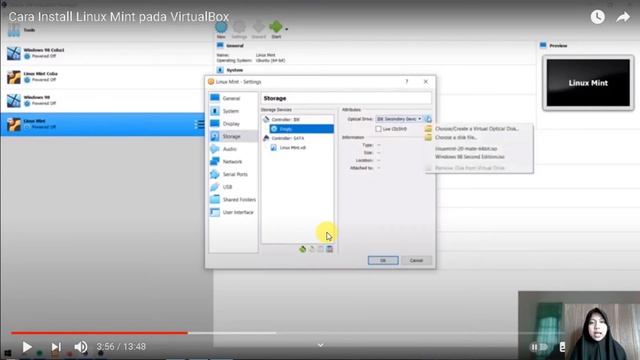This screenshot has width=640, height=360.
Task: Mute the video volume
Action: 80,347
